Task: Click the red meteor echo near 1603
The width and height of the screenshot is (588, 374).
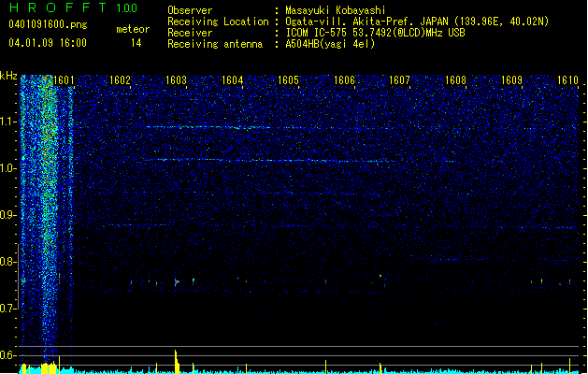Action: click(176, 281)
